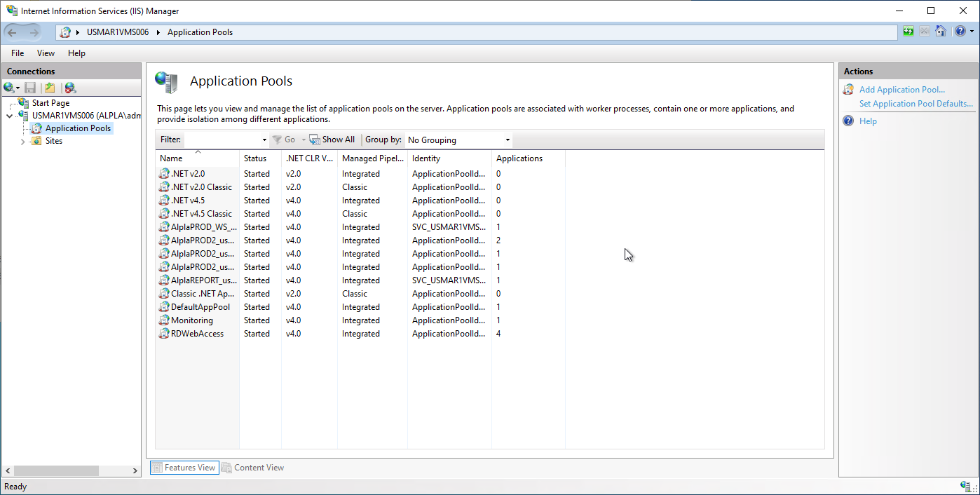Click the green Refresh Page icon
Image resolution: width=980 pixels, height=495 pixels.
click(x=908, y=32)
